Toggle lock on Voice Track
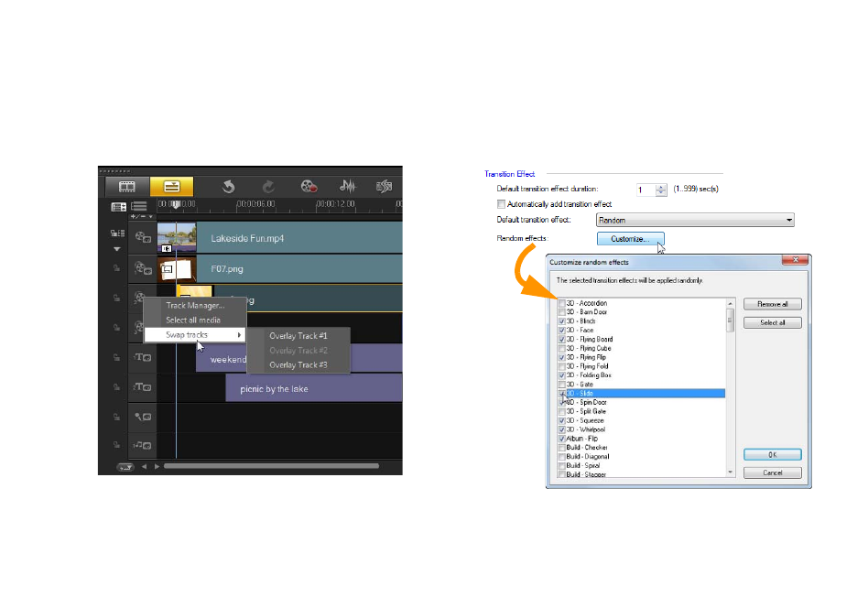The height and width of the screenshot is (608, 868). tap(117, 417)
